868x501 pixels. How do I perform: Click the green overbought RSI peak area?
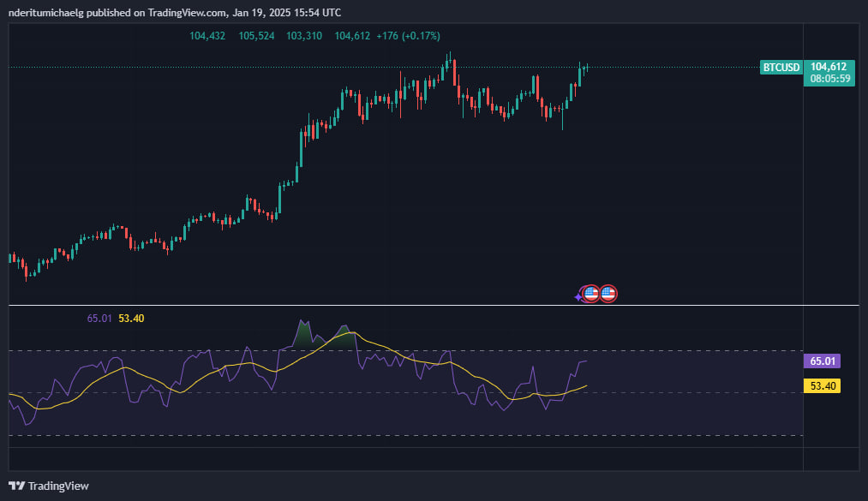302,334
